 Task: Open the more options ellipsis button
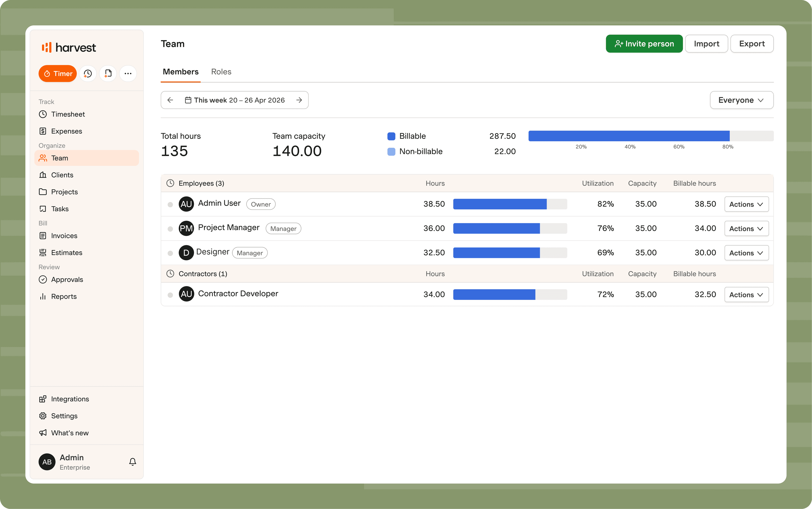tap(128, 73)
